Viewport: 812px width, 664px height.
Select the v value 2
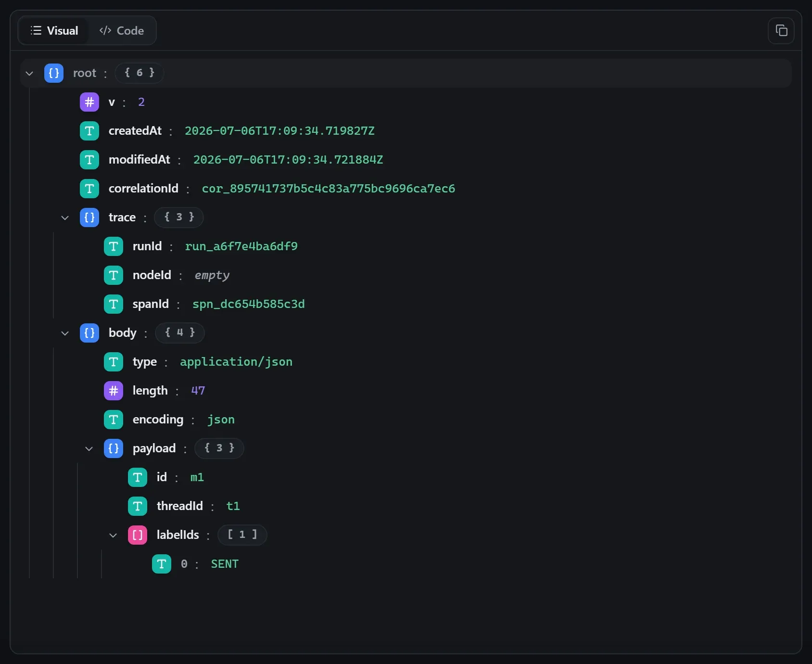click(x=141, y=102)
